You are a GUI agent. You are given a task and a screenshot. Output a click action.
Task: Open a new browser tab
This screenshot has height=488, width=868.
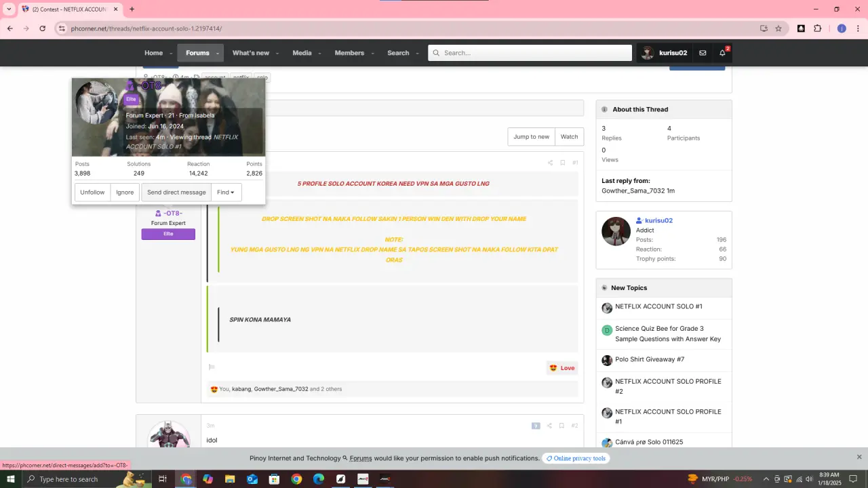coord(132,9)
